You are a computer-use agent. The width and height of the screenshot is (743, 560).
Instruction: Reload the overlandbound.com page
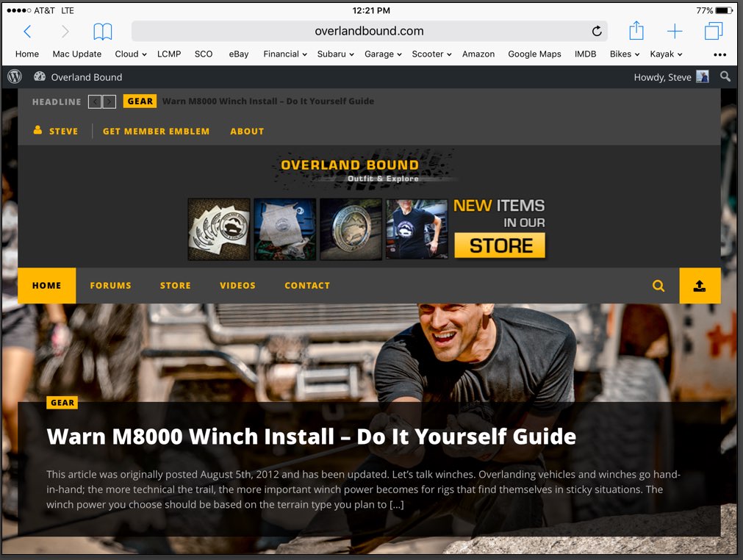(597, 32)
